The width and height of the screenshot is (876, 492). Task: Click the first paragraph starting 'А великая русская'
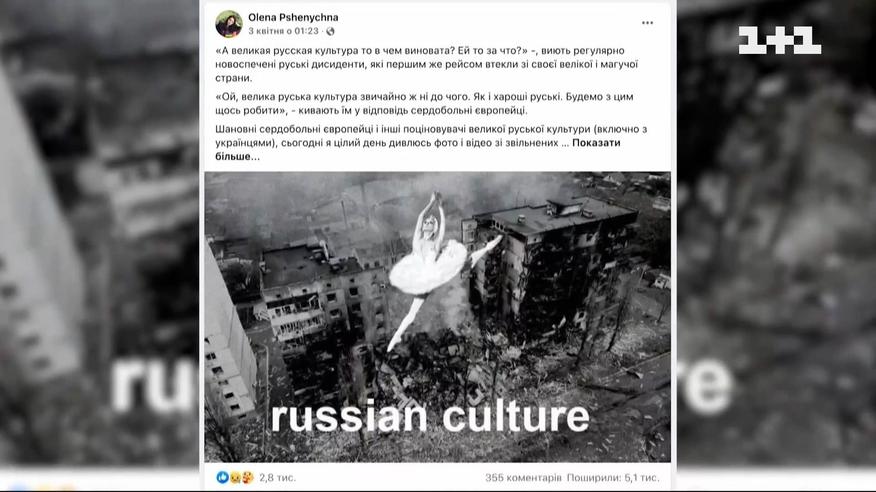click(427, 64)
